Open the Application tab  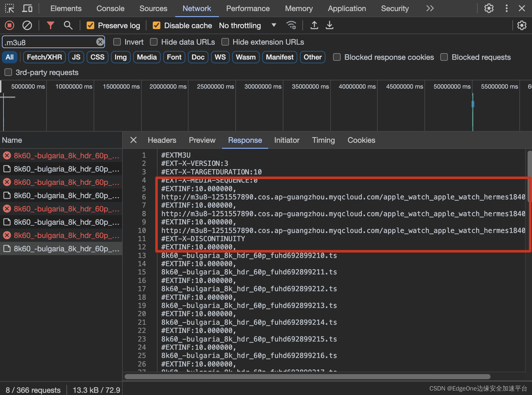click(347, 9)
